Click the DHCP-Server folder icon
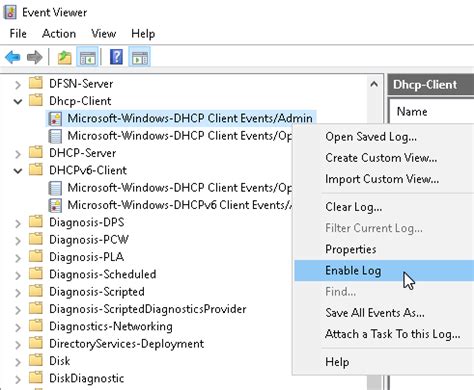This screenshot has width=474, height=390. coord(36,152)
